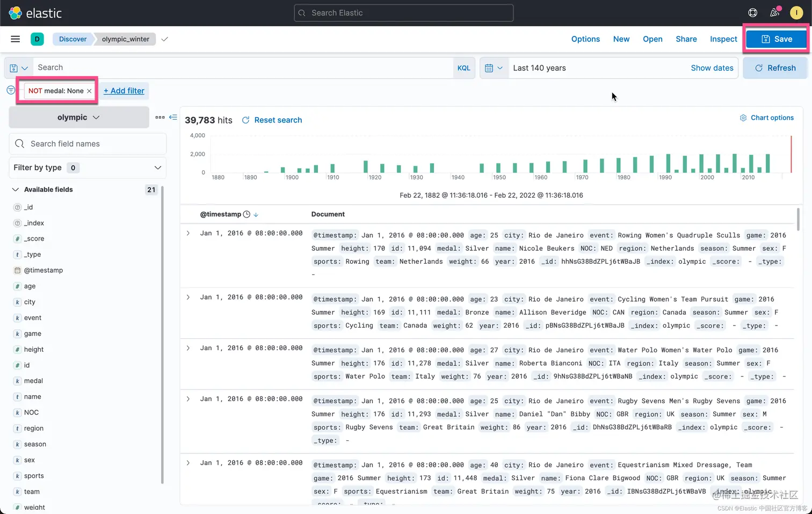
Task: Open the saved query menu icon
Action: point(19,68)
